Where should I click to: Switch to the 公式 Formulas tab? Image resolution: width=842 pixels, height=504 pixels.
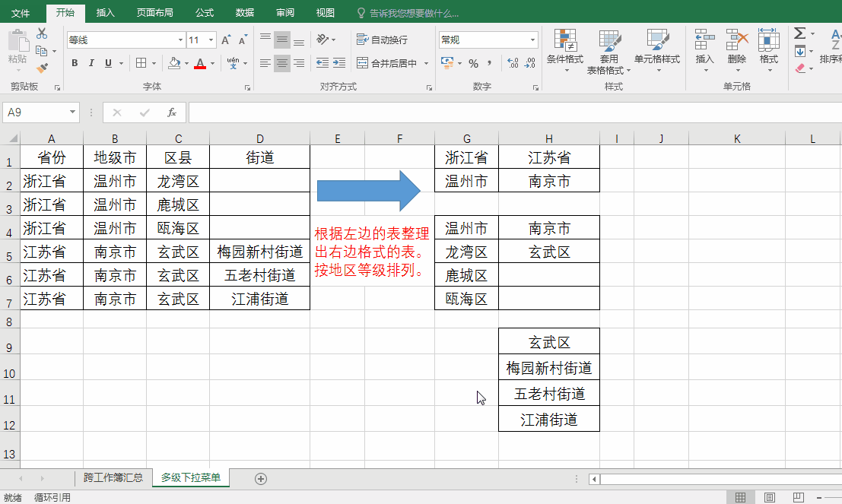coord(205,13)
